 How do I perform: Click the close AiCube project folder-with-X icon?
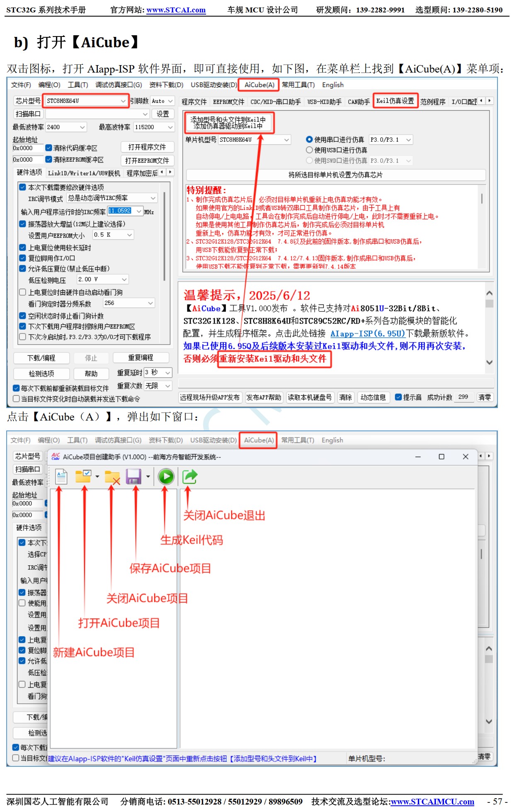[x=112, y=477]
